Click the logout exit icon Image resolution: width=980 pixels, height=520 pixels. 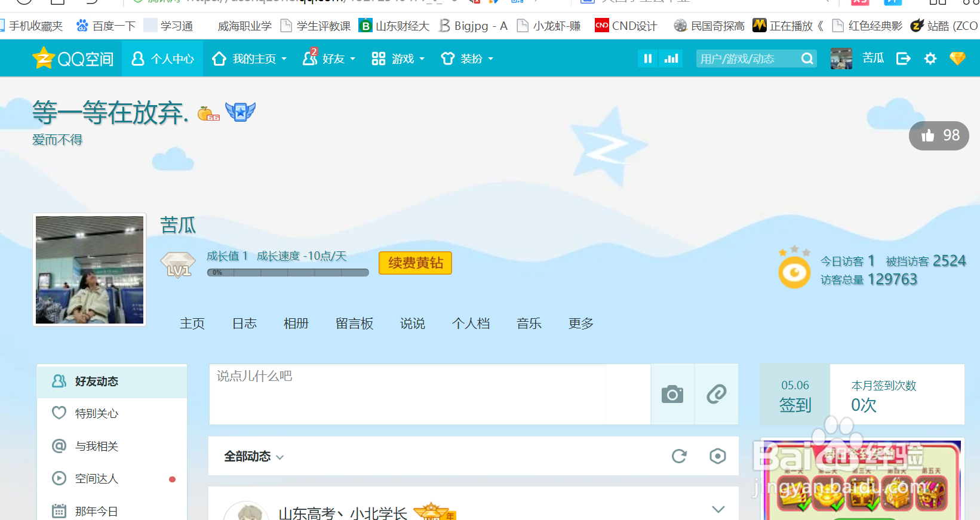tap(904, 59)
